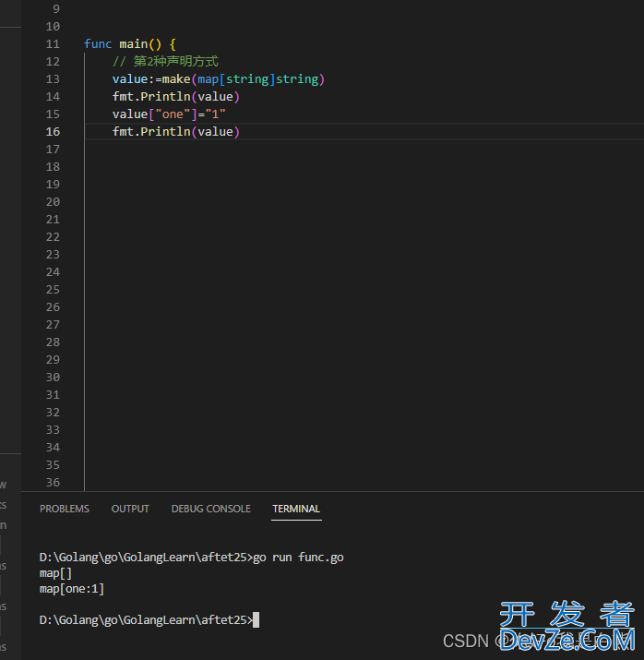Viewport: 644px width, 660px height.
Task: Click line number 9 in gutter
Action: point(56,9)
